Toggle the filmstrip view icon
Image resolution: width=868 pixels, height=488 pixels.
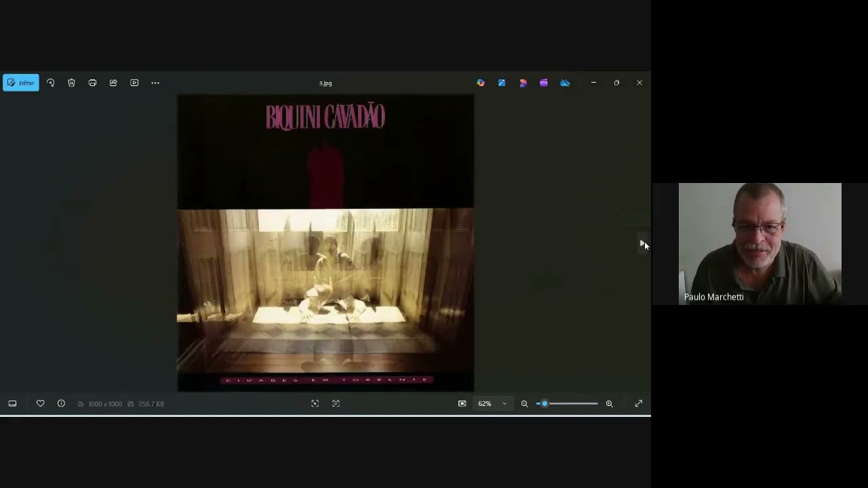[x=12, y=403]
